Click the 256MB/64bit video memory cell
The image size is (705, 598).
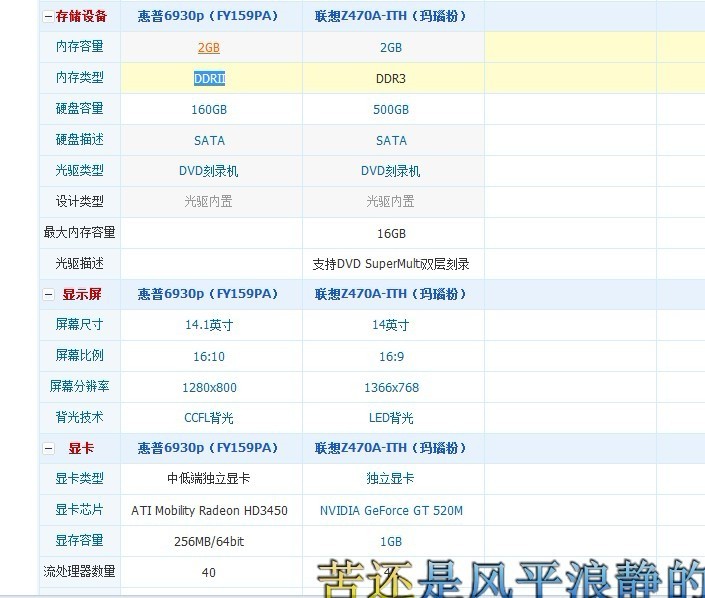209,542
